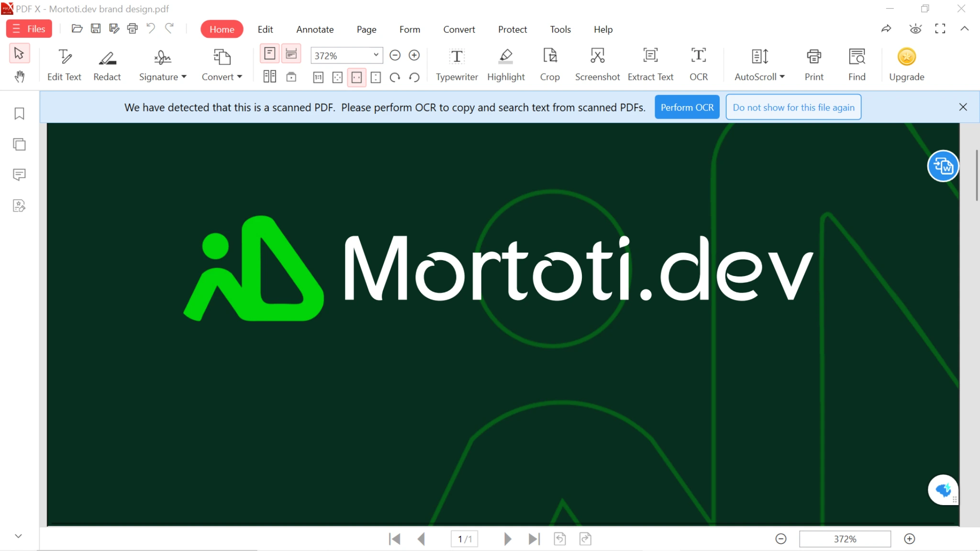Image resolution: width=980 pixels, height=551 pixels.
Task: Toggle the fit width view
Action: pos(356,77)
